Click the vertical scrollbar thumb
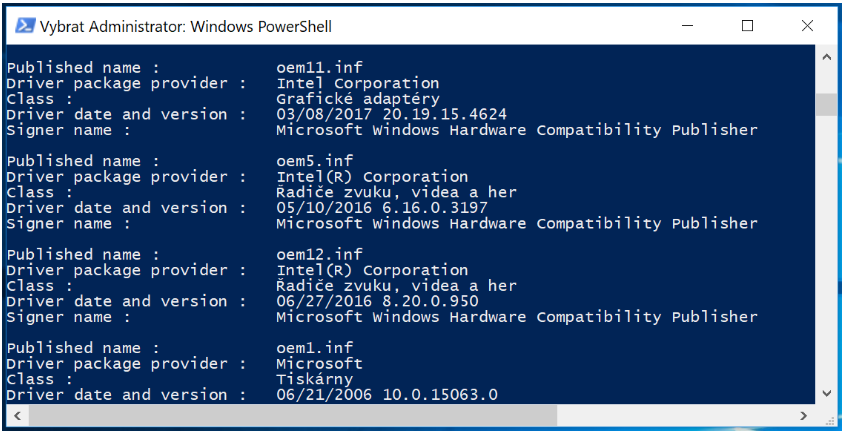846x433 pixels. (x=827, y=105)
